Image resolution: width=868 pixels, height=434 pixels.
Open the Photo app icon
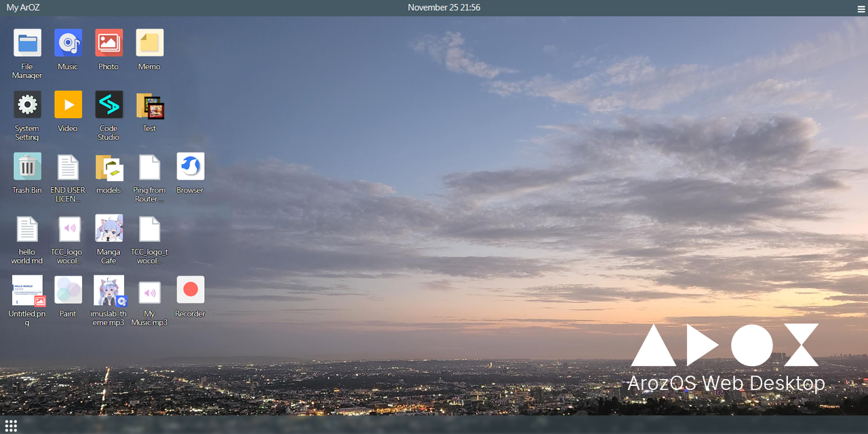click(x=108, y=43)
